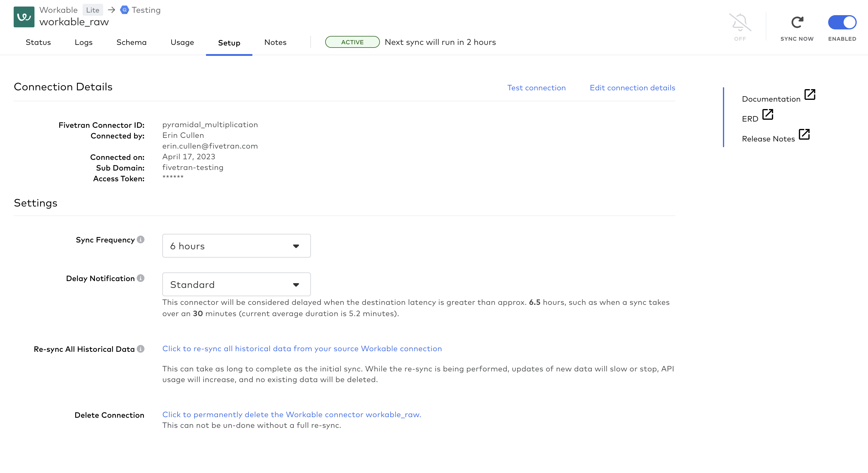Open the Sync Frequency dropdown showing 6 hours
This screenshot has height=473, width=868.
click(x=236, y=246)
